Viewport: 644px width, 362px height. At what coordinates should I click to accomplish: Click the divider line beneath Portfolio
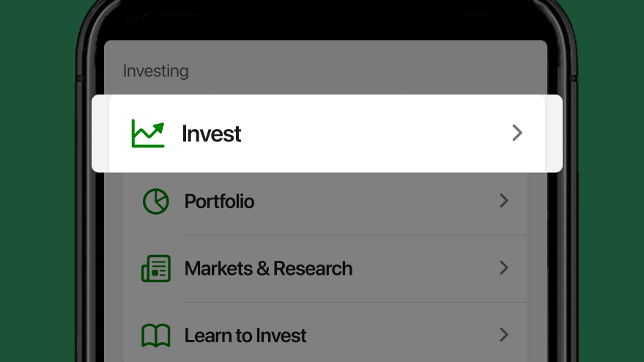(x=355, y=235)
